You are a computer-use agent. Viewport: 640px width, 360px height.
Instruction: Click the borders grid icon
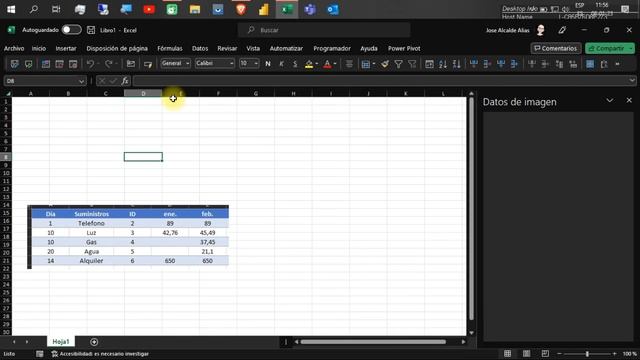pos(366,64)
